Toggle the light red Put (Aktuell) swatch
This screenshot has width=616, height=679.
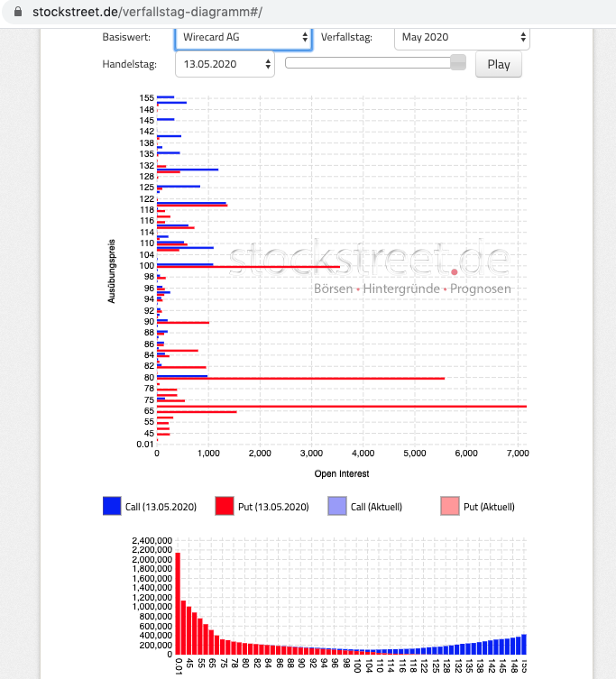point(448,506)
